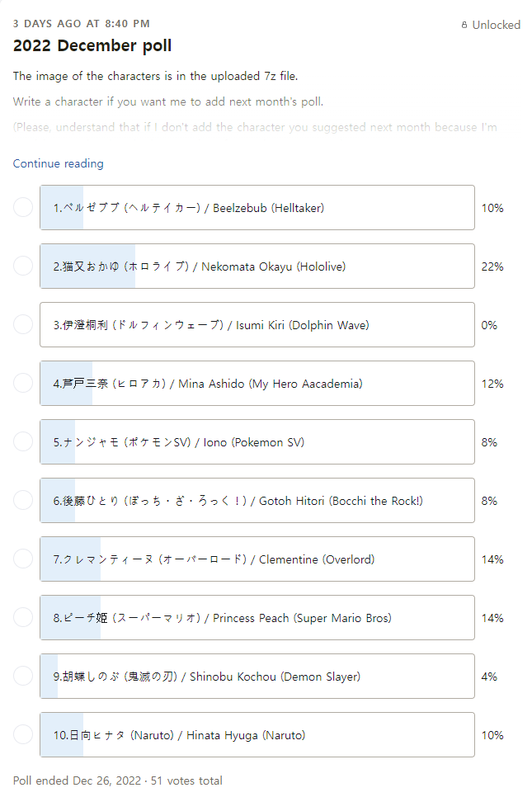Click the Hinata Hyuga (Naruto) option bar
532x797 pixels.
(257, 734)
